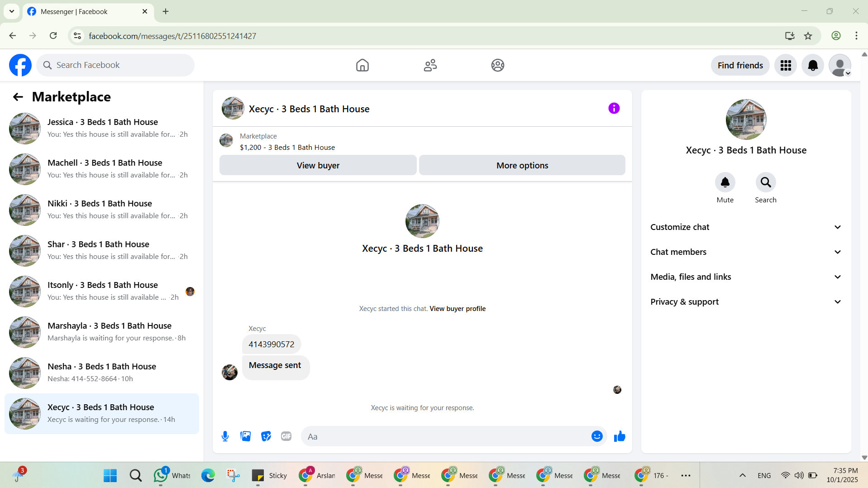868x488 pixels.
Task: Show more taskbar apps via ellipsis
Action: click(x=686, y=475)
